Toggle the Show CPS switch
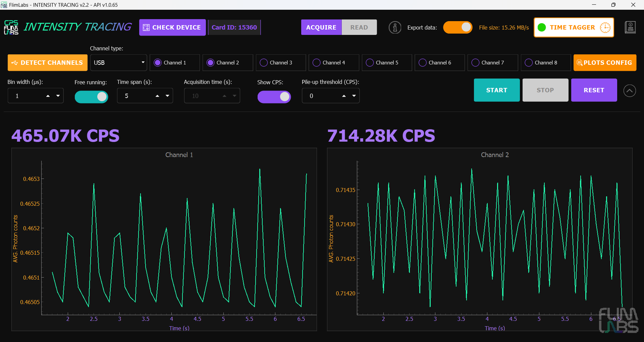The height and width of the screenshot is (342, 644). point(274,97)
